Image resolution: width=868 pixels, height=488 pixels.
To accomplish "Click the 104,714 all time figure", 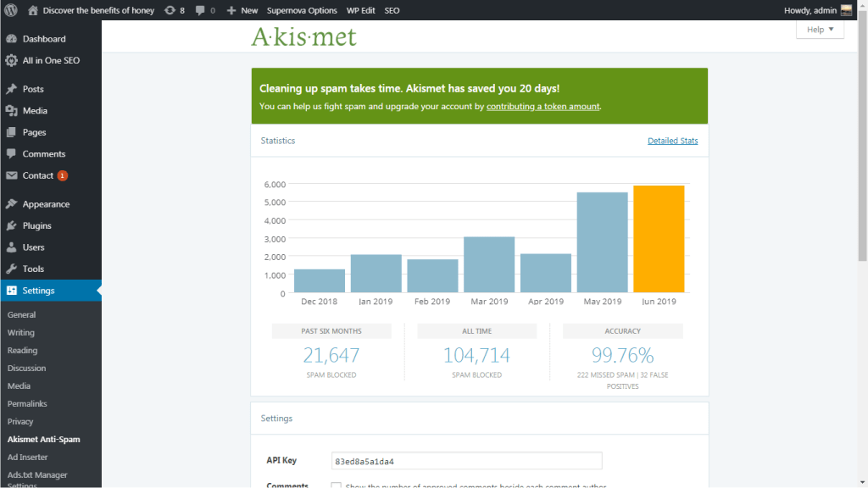I will point(476,355).
